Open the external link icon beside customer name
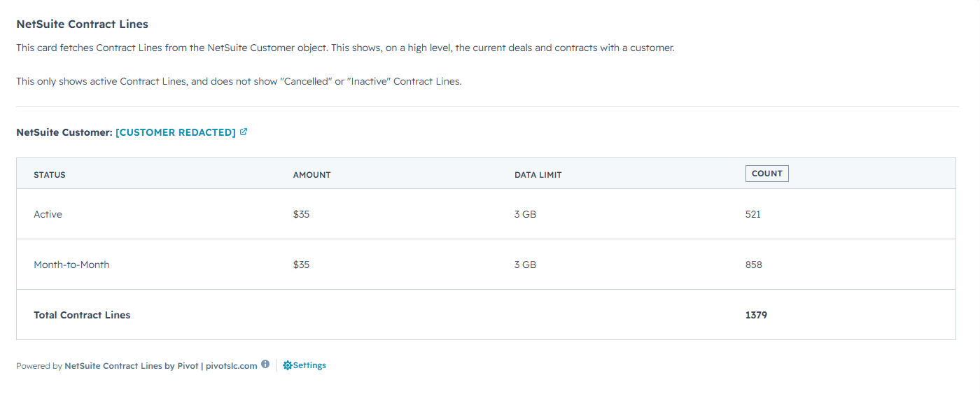Viewport: 980px width, 394px height. click(244, 132)
